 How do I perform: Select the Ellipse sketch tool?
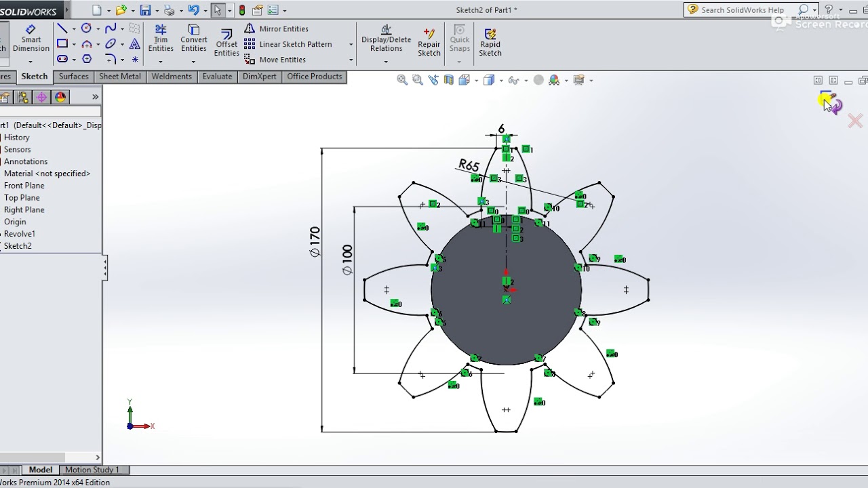(111, 44)
